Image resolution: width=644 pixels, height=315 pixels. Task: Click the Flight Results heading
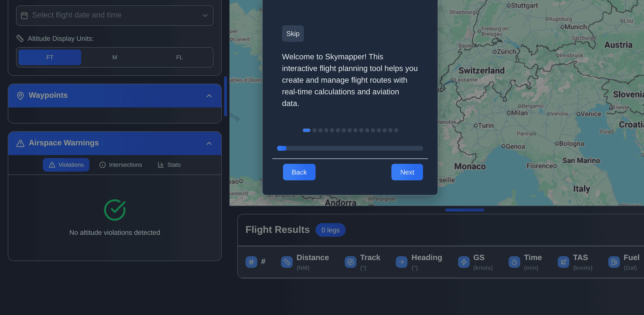277,229
